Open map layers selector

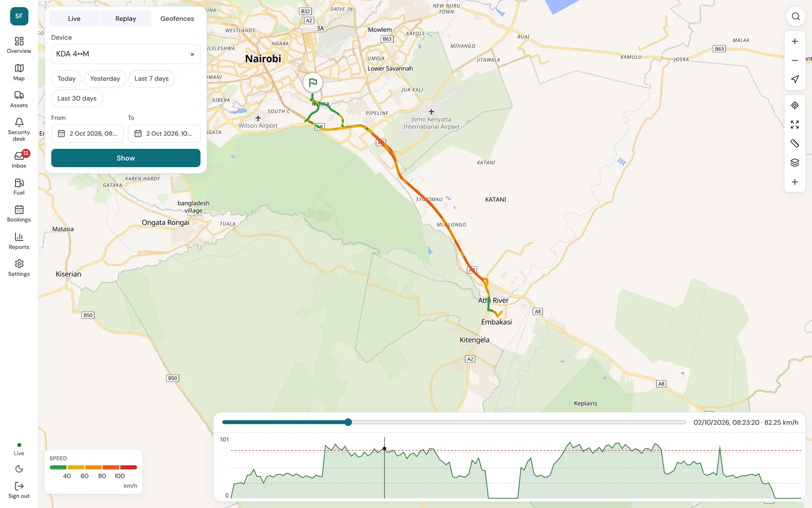click(795, 163)
